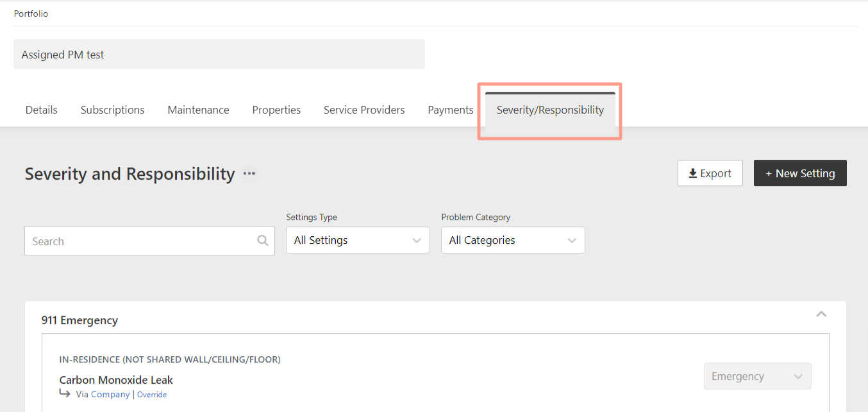
Task: Click the download icon on Export
Action: coord(693,173)
